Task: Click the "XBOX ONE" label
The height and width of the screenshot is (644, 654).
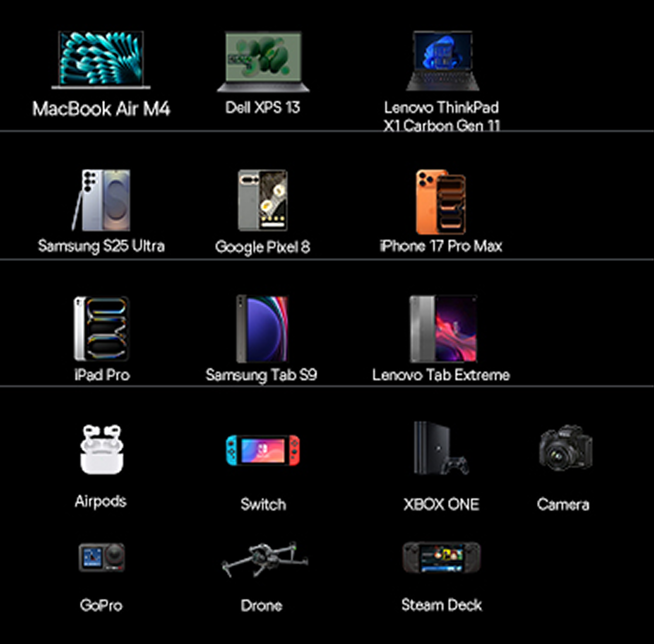Action: pyautogui.click(x=441, y=504)
